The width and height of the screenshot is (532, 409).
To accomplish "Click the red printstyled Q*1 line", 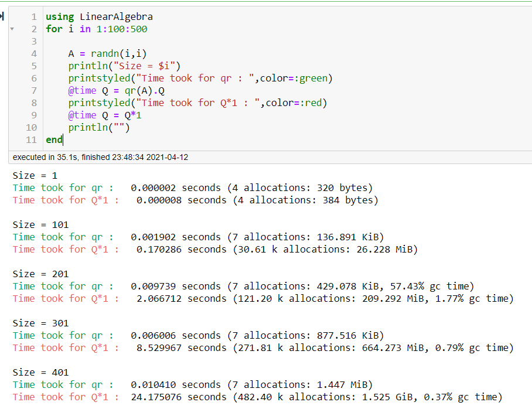I will (x=197, y=103).
